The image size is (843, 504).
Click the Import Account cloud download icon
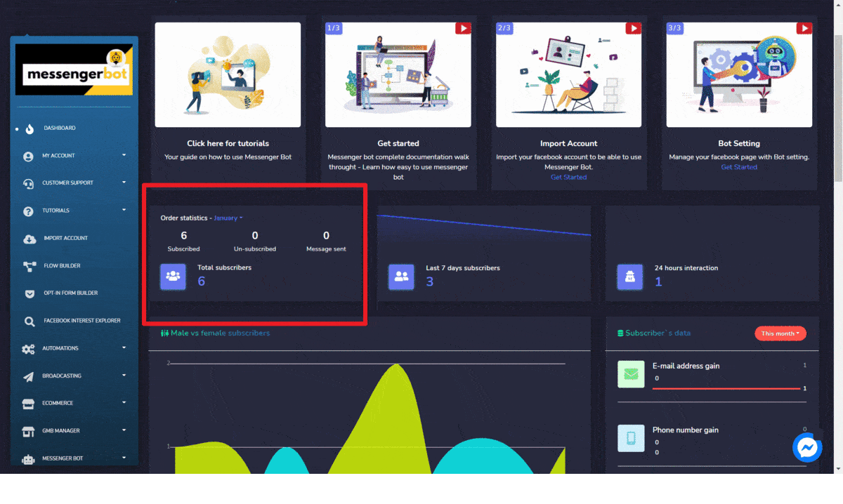(30, 239)
